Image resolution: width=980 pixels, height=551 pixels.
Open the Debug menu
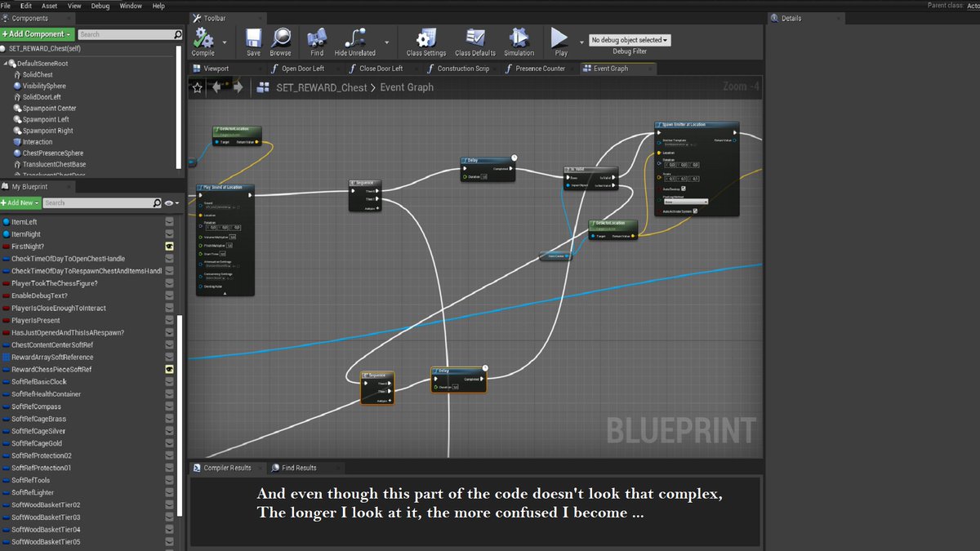[100, 6]
